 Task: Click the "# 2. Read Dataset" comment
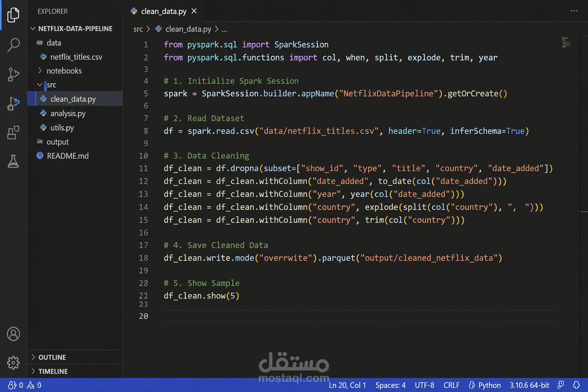pyautogui.click(x=204, y=119)
